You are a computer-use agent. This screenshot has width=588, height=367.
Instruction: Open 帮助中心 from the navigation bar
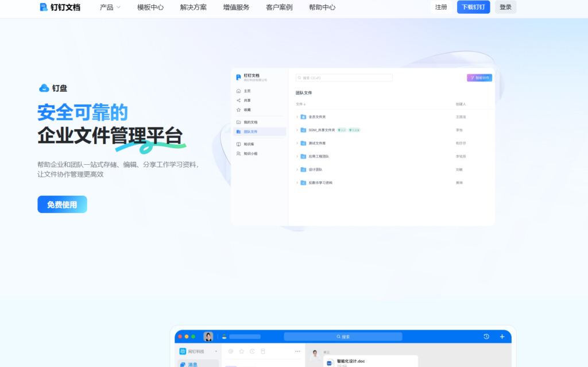coord(322,7)
